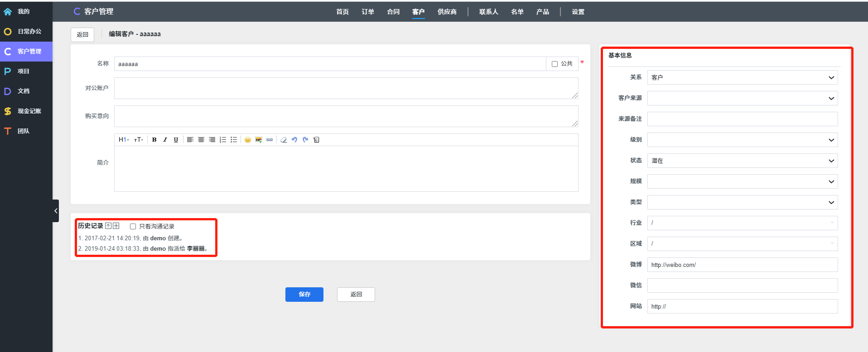Click into the 微信 input field

(x=742, y=285)
